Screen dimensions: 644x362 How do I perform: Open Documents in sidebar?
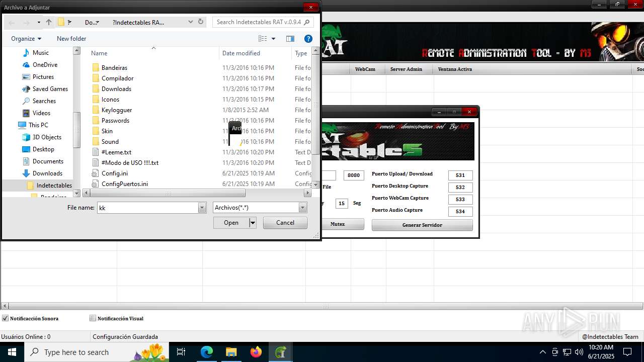point(48,161)
